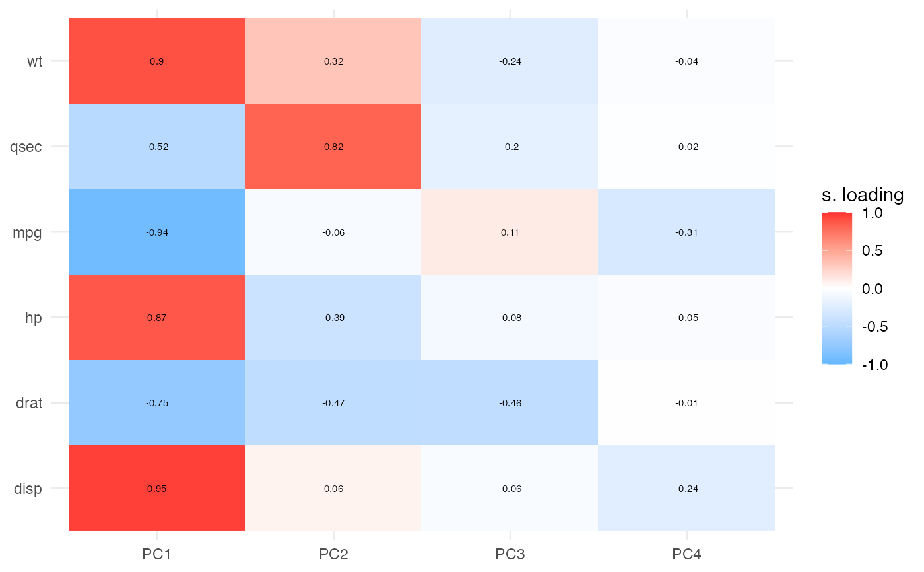
Task: Select the drat PC3 cell valued -0.46
Action: click(510, 403)
